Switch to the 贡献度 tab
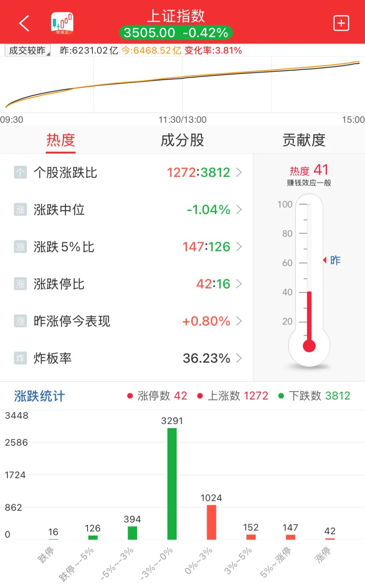 click(304, 140)
